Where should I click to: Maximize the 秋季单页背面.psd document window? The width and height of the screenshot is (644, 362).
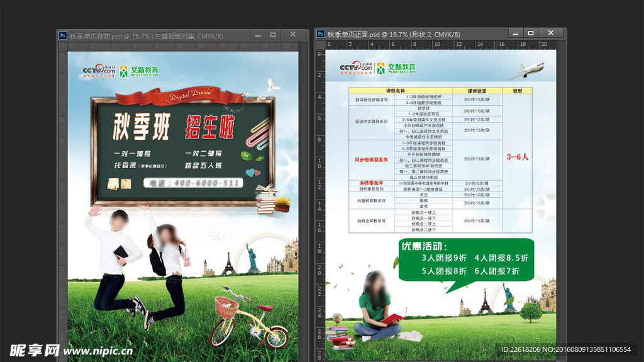(269, 35)
